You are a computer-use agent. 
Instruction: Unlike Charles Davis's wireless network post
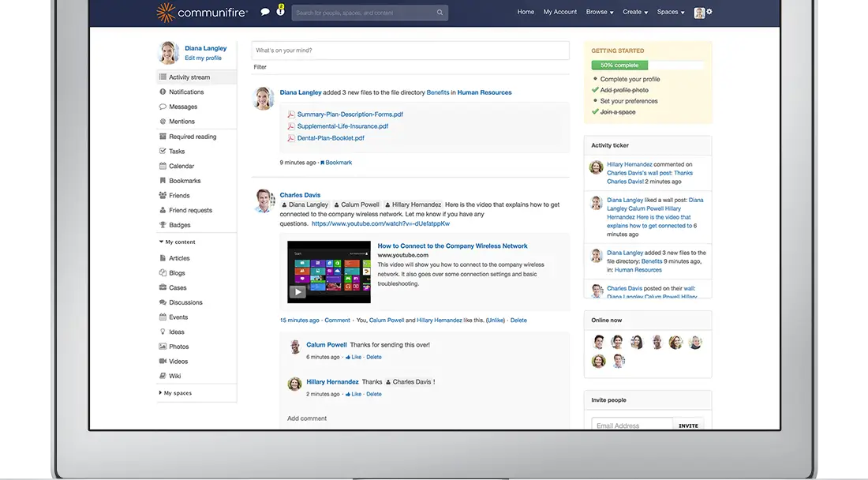coord(496,320)
